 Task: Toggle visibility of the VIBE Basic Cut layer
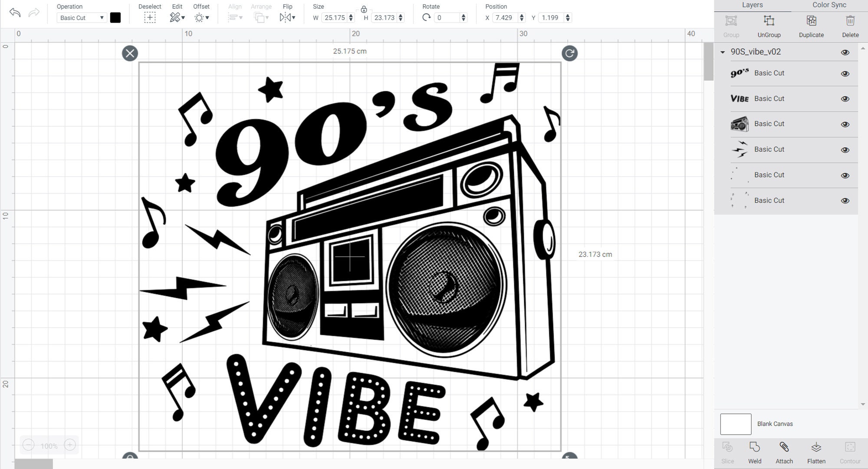pyautogui.click(x=845, y=99)
